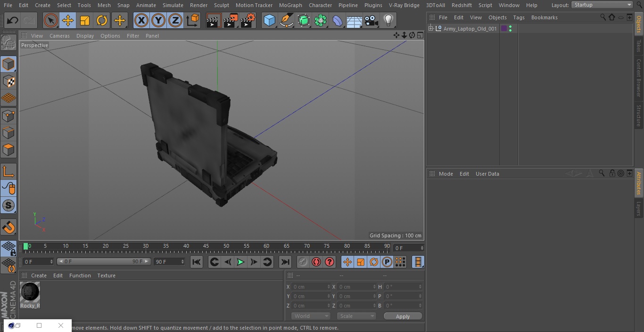Open the viewport Options menu
Screen dimensions: 644x332
click(110, 36)
